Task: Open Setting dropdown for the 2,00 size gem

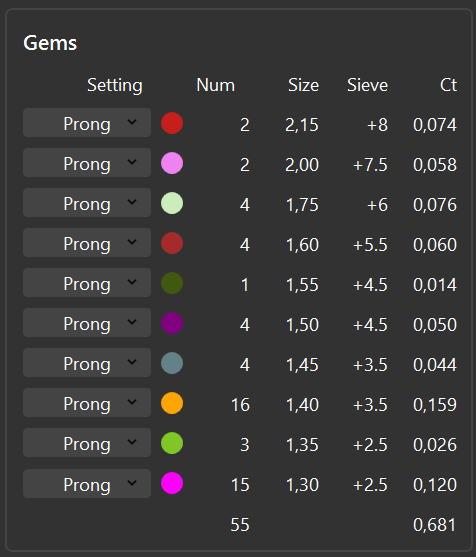Action: (87, 163)
